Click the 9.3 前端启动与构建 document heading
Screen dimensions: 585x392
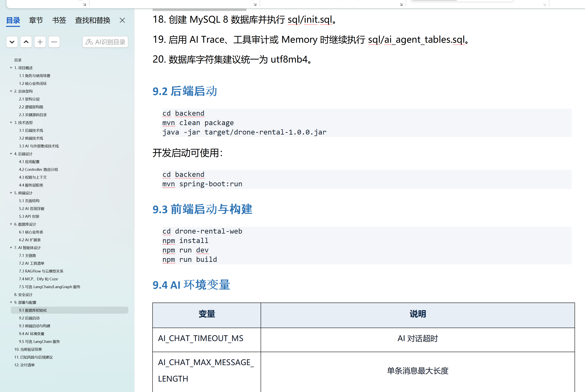[202, 209]
